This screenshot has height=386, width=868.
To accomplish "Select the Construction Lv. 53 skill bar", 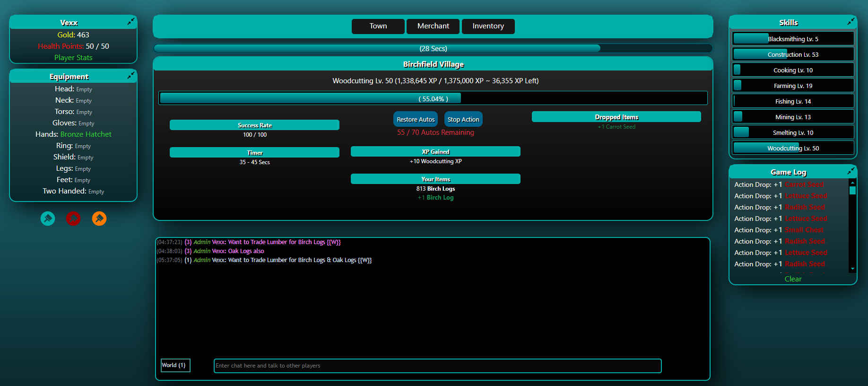I will coord(793,54).
